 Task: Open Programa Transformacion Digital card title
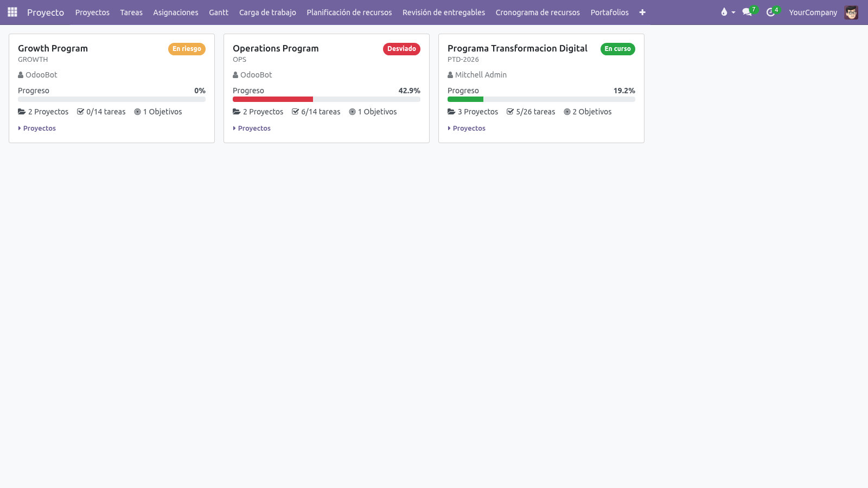(x=518, y=48)
